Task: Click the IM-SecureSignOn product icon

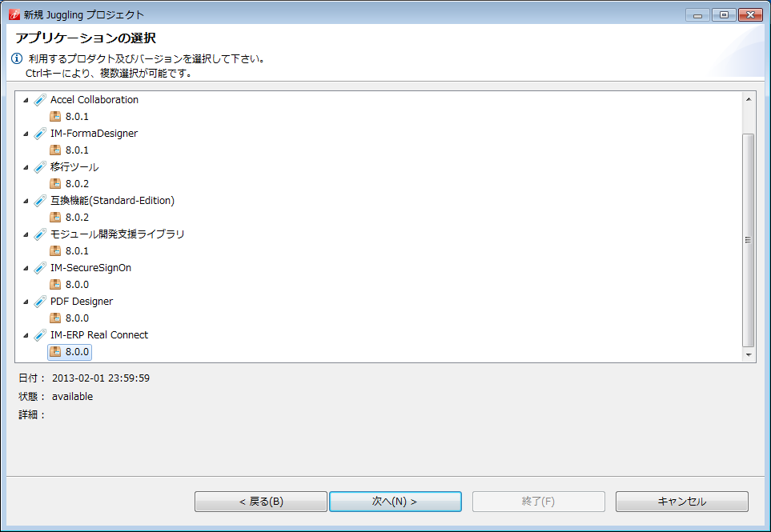Action: [x=40, y=268]
